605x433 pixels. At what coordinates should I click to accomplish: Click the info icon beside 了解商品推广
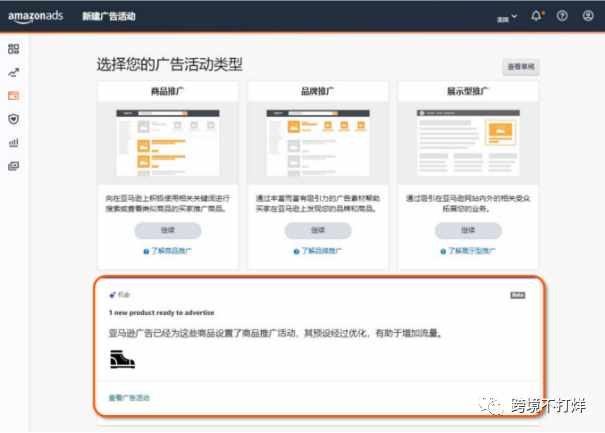click(146, 252)
